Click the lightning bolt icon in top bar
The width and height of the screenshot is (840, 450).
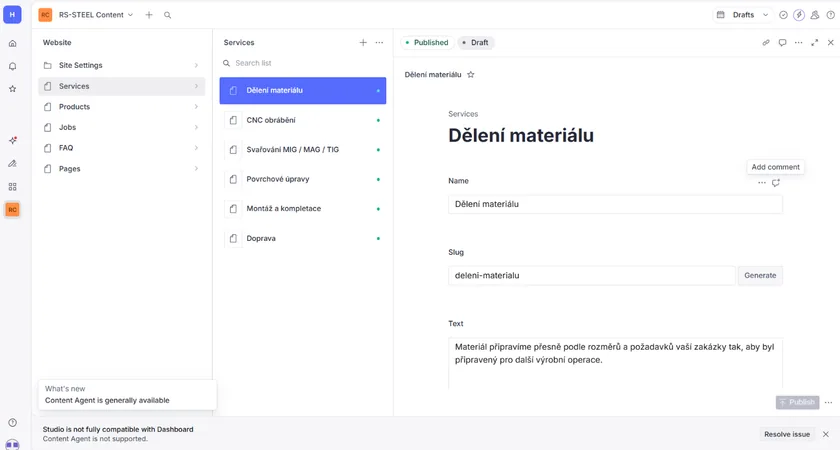pyautogui.click(x=799, y=15)
